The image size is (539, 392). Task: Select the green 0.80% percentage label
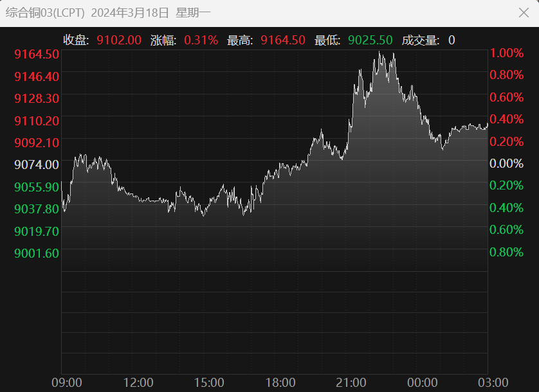click(x=507, y=253)
